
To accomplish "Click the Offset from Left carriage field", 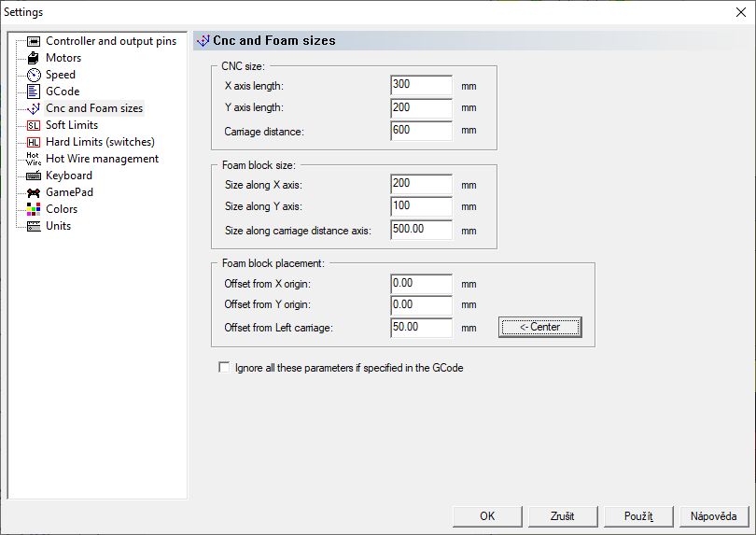I will pyautogui.click(x=421, y=328).
